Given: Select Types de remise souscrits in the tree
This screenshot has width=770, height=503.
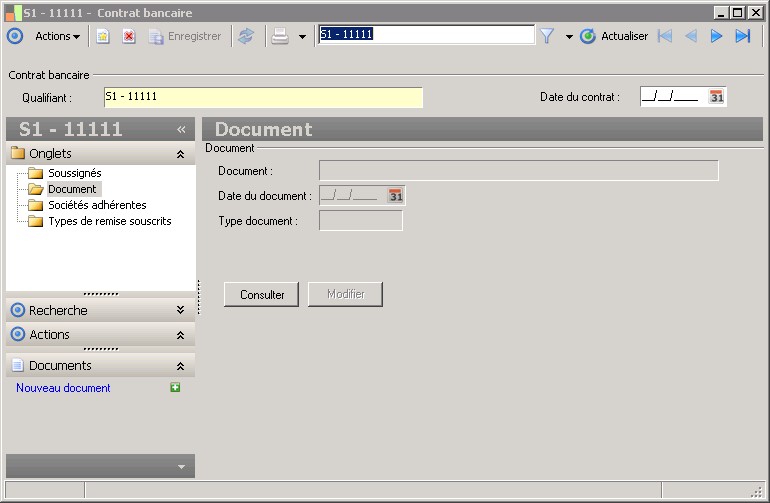Looking at the screenshot, I should pyautogui.click(x=110, y=221).
